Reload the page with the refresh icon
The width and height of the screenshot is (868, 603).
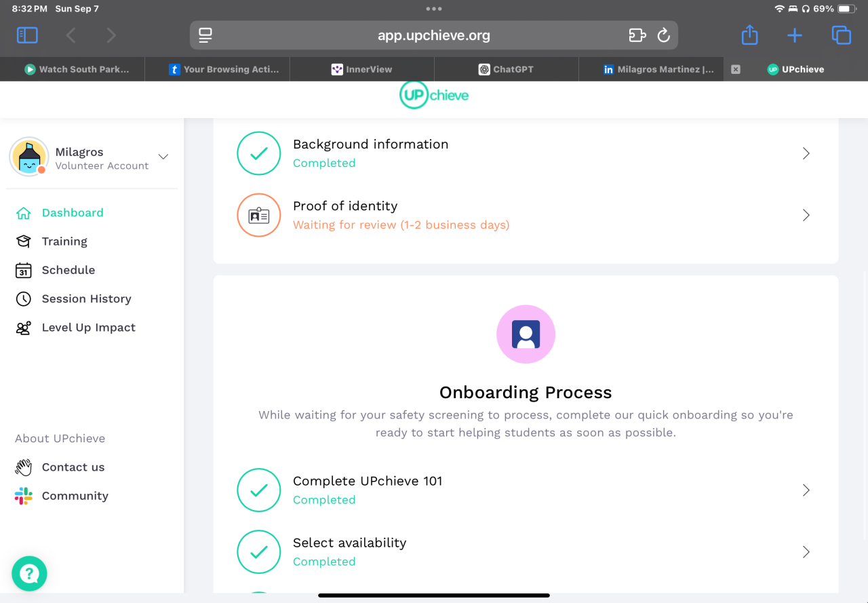pos(664,35)
